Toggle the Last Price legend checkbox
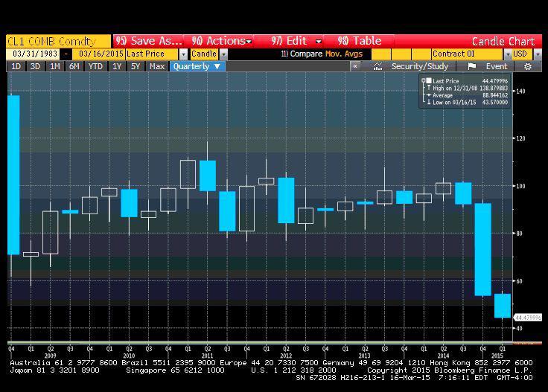This screenshot has width=548, height=392. pyautogui.click(x=429, y=80)
